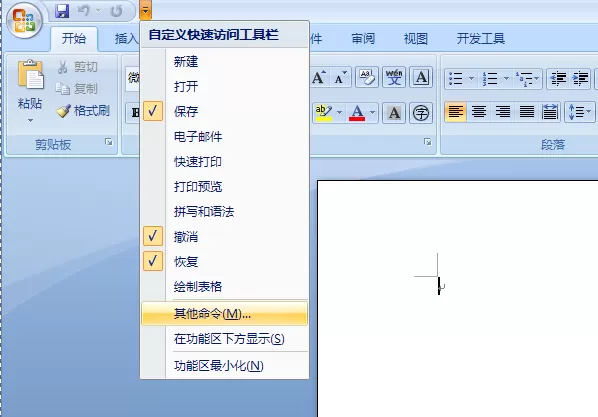Uncheck 保存 in the customize menu
The height and width of the screenshot is (417, 598).
(224, 111)
